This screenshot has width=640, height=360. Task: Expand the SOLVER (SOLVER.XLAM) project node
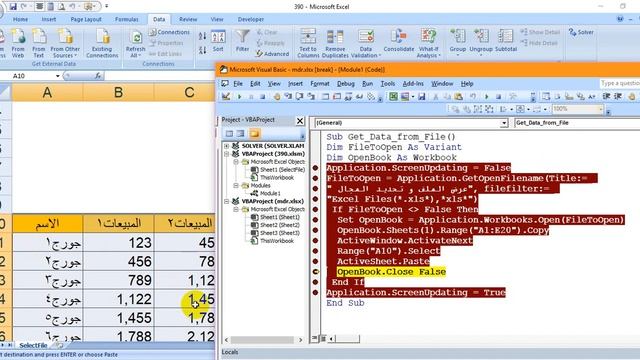[x=227, y=146]
